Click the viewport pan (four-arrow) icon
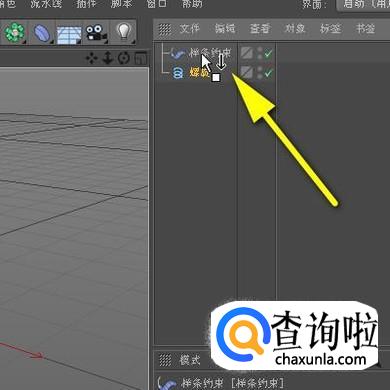Viewport: 390px width, 390px height. (x=91, y=58)
